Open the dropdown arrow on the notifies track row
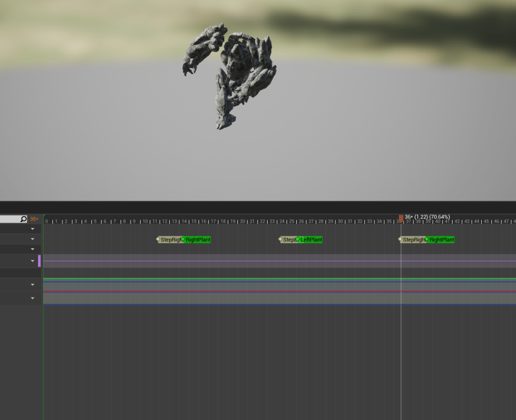 click(x=33, y=239)
